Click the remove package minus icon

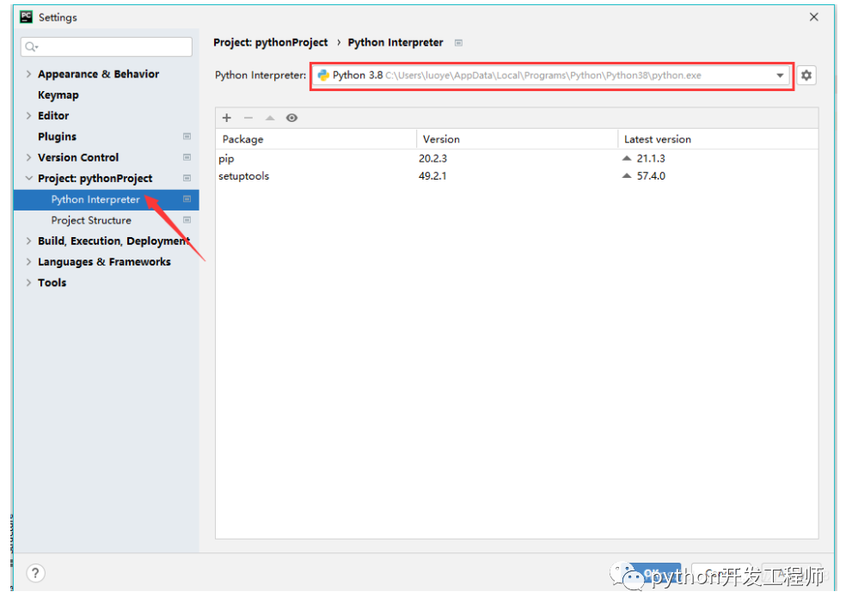248,118
